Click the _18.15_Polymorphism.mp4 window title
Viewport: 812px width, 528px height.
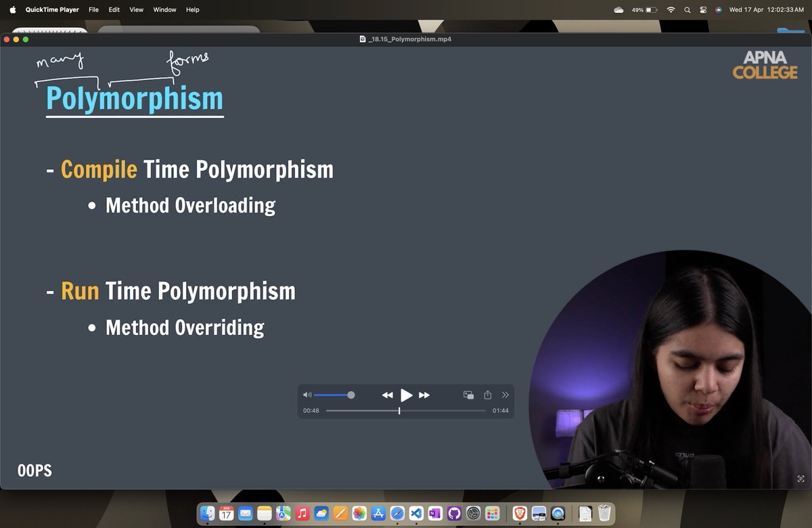410,39
